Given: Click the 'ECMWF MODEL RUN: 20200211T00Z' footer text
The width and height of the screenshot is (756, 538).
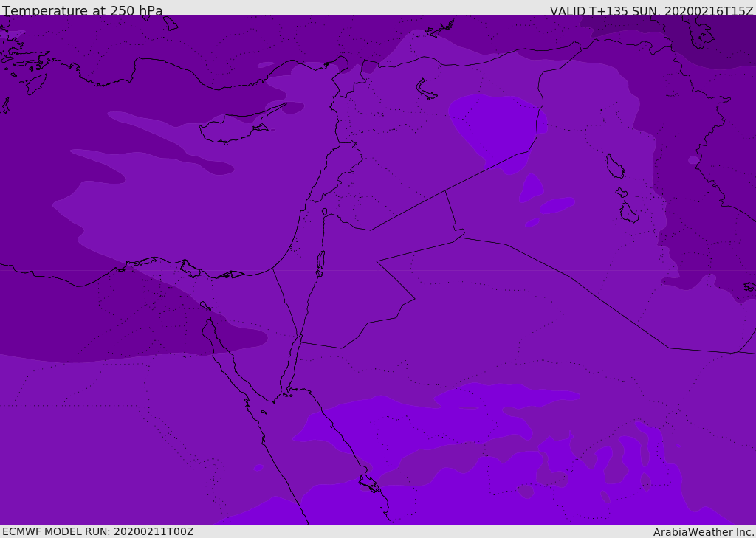Looking at the screenshot, I should click(x=98, y=531).
